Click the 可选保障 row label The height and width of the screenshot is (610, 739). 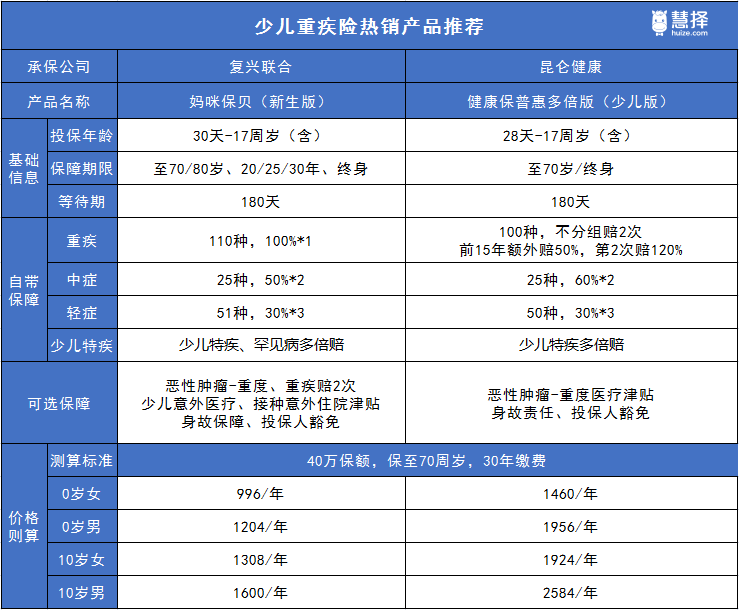58,403
